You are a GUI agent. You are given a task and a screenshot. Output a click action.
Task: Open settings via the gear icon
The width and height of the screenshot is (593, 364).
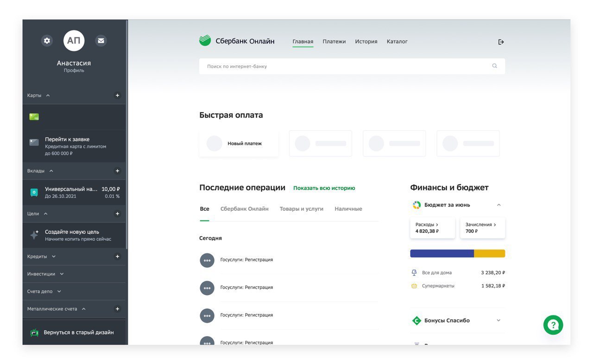47,41
